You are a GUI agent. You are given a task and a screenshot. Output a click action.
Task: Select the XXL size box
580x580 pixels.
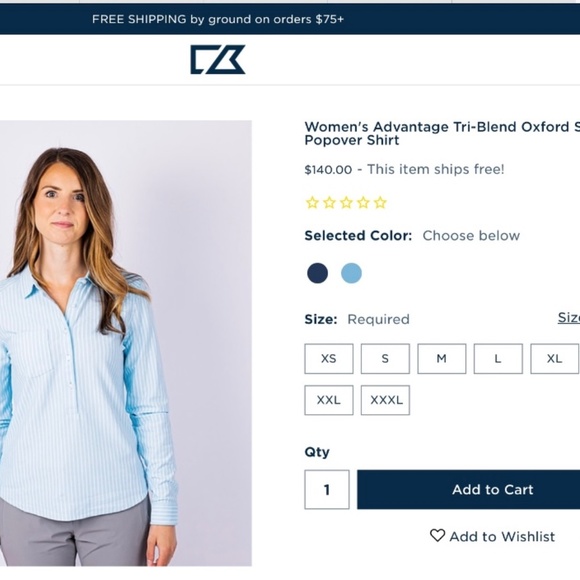click(329, 400)
